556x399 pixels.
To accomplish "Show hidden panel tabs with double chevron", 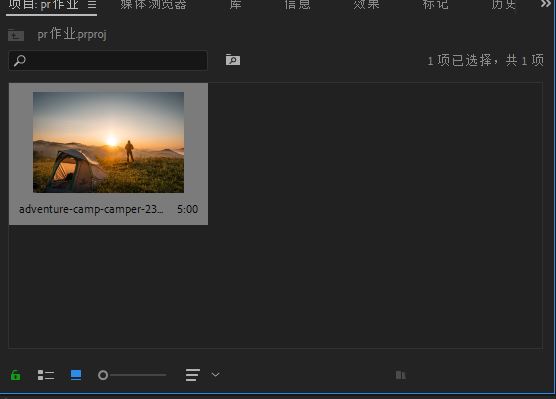I will click(546, 4).
